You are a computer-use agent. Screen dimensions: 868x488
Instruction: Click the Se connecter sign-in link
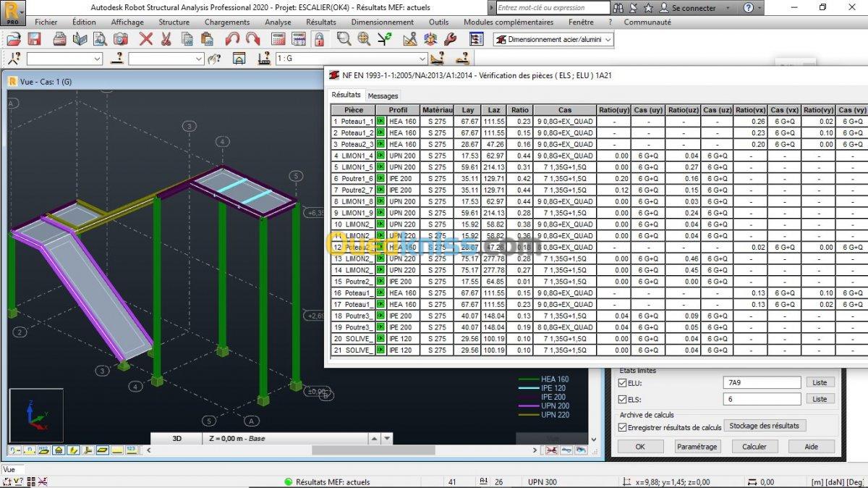[x=694, y=8]
